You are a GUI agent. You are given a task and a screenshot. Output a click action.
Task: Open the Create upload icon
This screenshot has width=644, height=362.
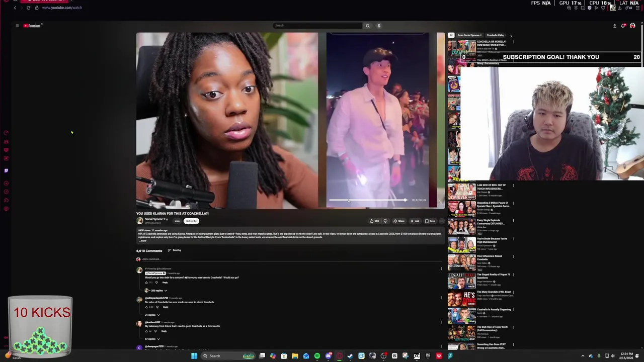point(614,26)
